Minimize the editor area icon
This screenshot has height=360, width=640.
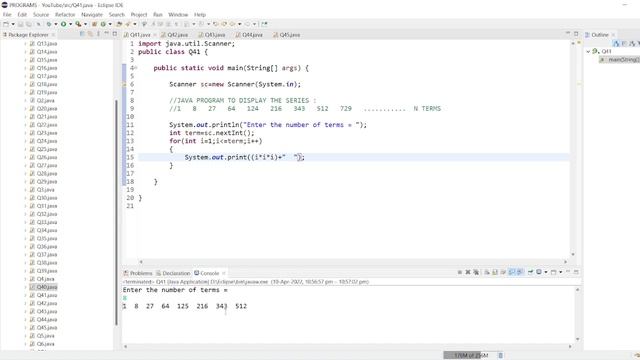click(568, 33)
